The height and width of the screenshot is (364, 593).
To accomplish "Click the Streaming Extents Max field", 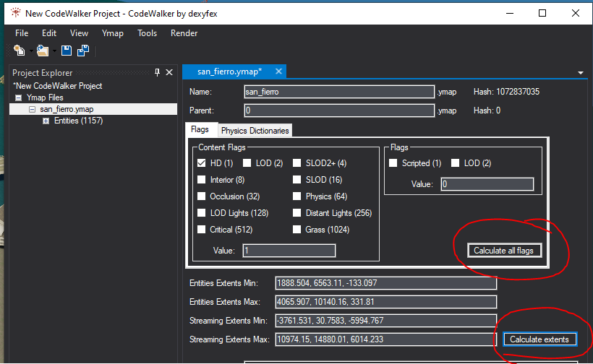I will click(385, 339).
